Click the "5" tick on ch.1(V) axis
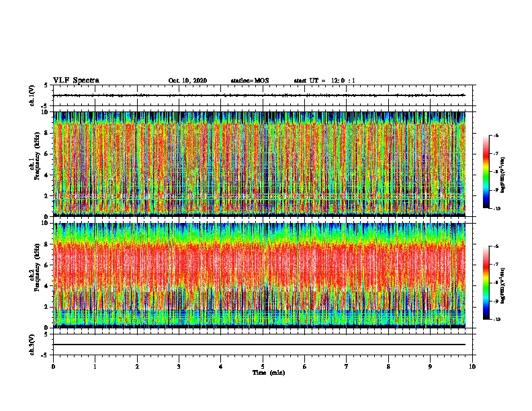This screenshot has height=411, width=532. tap(46, 85)
